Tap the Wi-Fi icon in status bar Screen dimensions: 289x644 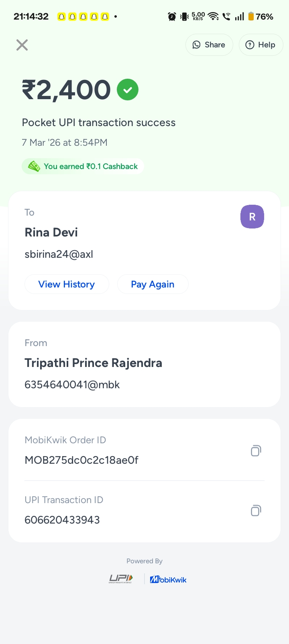(x=213, y=16)
